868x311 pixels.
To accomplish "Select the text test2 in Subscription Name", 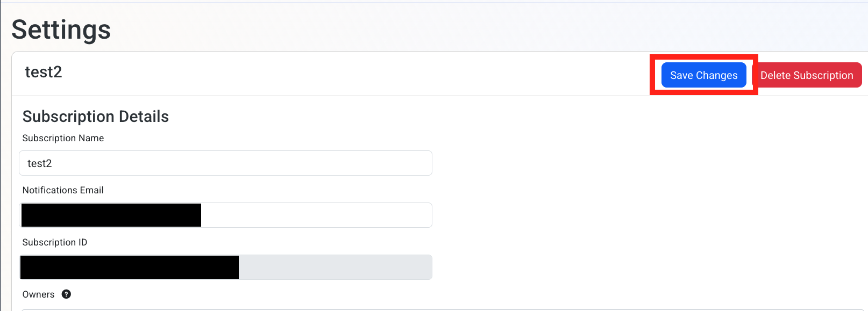I will [40, 163].
